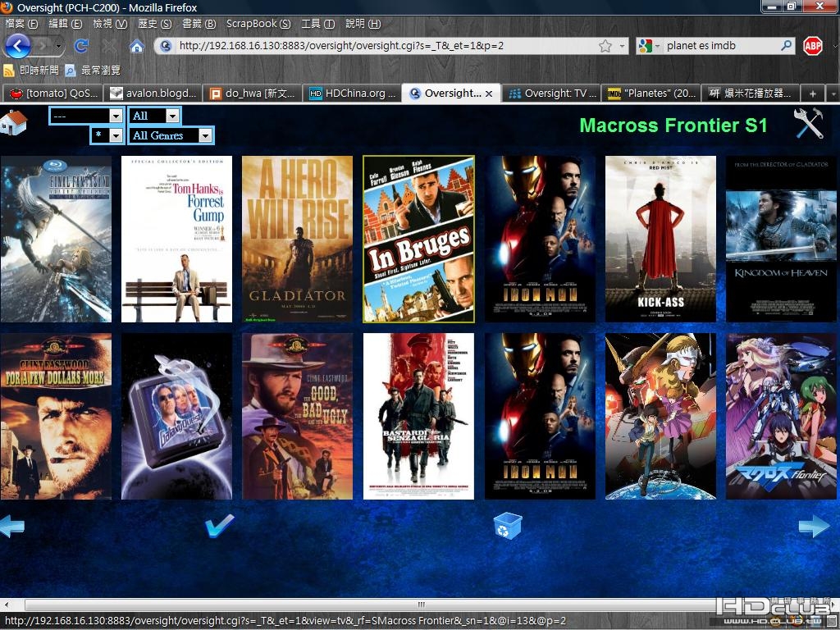Select the Kick-Ass poster
Image resolution: width=840 pixels, height=630 pixels.
coord(660,239)
